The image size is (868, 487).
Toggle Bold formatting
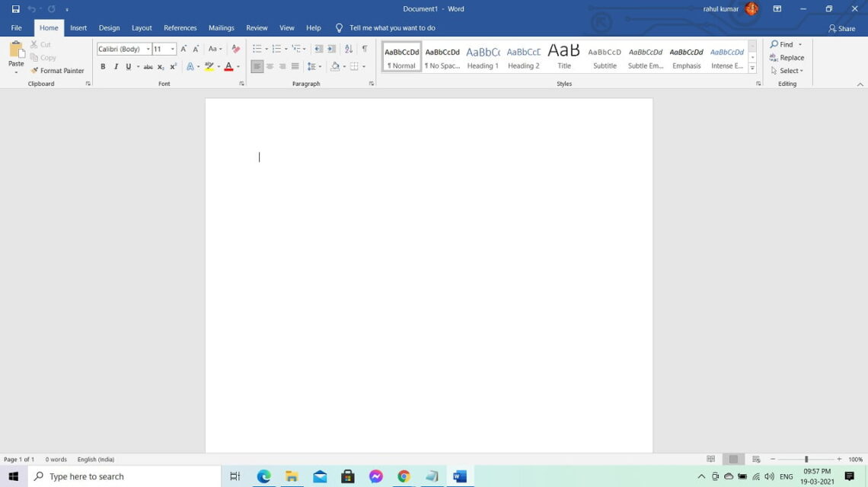[103, 67]
